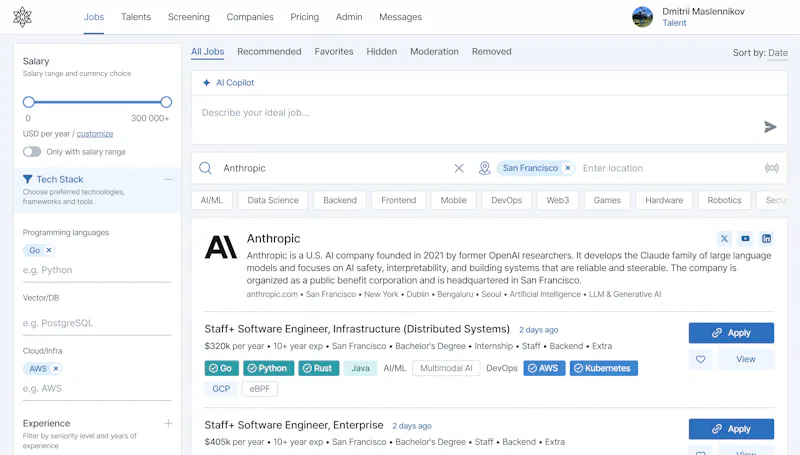The height and width of the screenshot is (455, 800).
Task: Click the snowflake site logo
Action: pos(22,17)
